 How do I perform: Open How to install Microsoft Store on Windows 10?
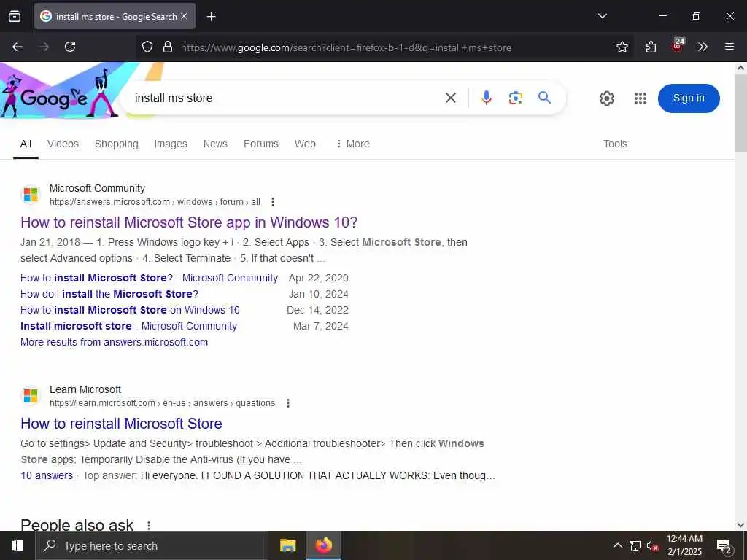click(130, 310)
